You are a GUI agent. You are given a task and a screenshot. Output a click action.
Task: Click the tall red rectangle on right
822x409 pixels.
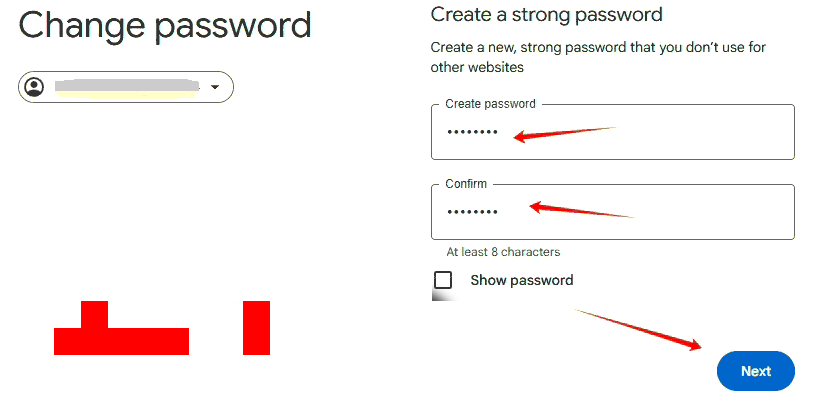point(256,327)
